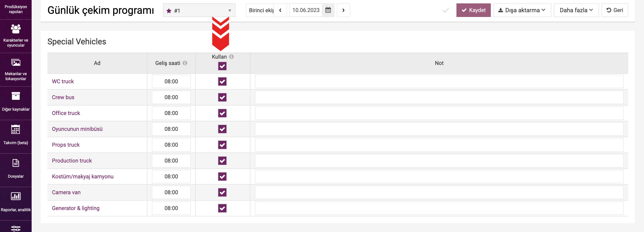Open Diğer kaynaklar archive icon
This screenshot has height=232, width=644.
click(x=16, y=96)
